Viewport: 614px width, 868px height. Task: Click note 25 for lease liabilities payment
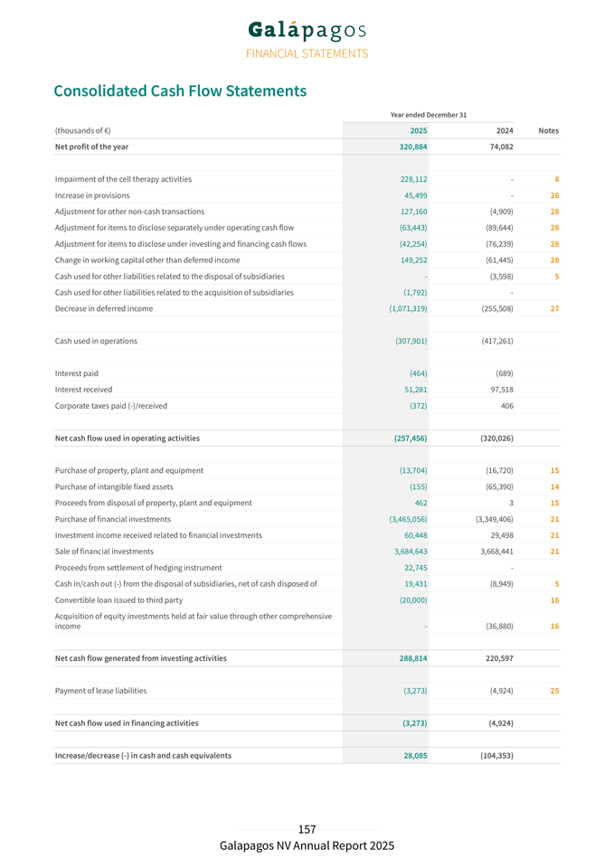point(553,691)
